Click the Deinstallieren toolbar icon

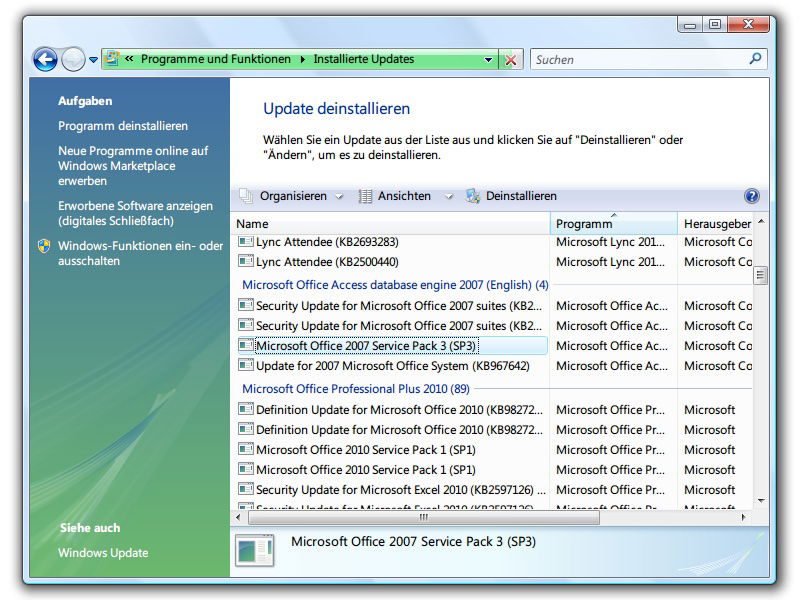pyautogui.click(x=473, y=196)
